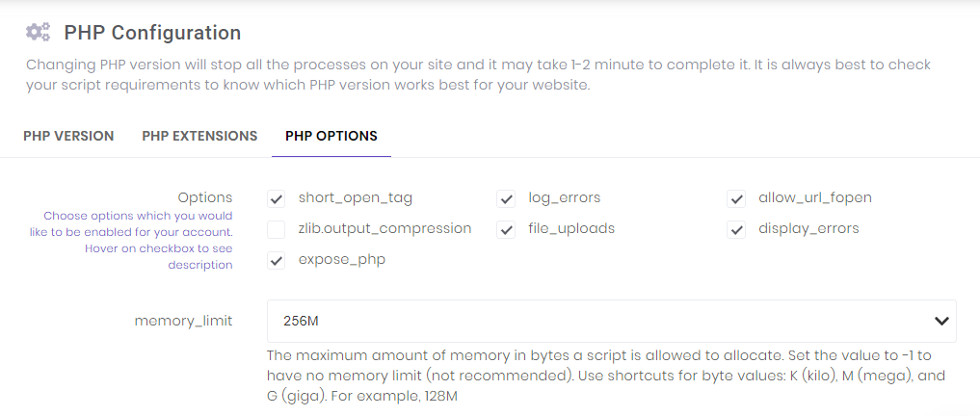Open the PHP EXTENSIONS tab
980x416 pixels.
tap(199, 136)
